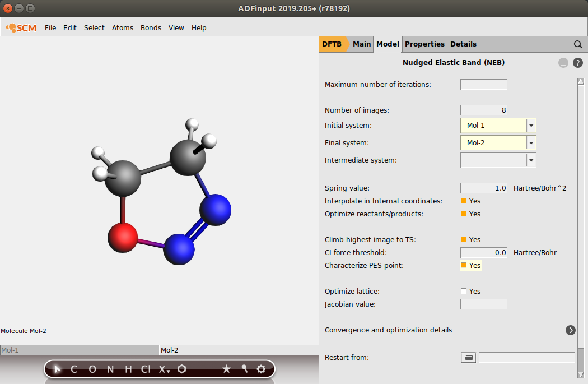Minimize the ADFinput window
588x384 pixels.
click(x=19, y=8)
